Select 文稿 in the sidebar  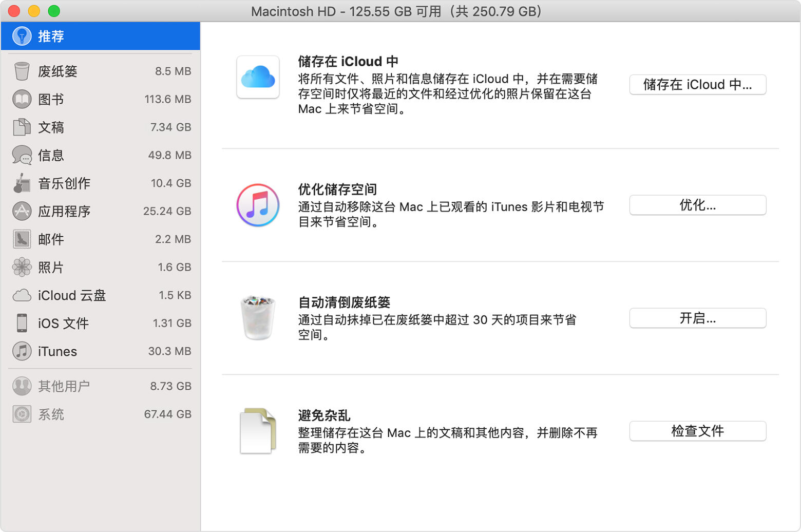[101, 127]
